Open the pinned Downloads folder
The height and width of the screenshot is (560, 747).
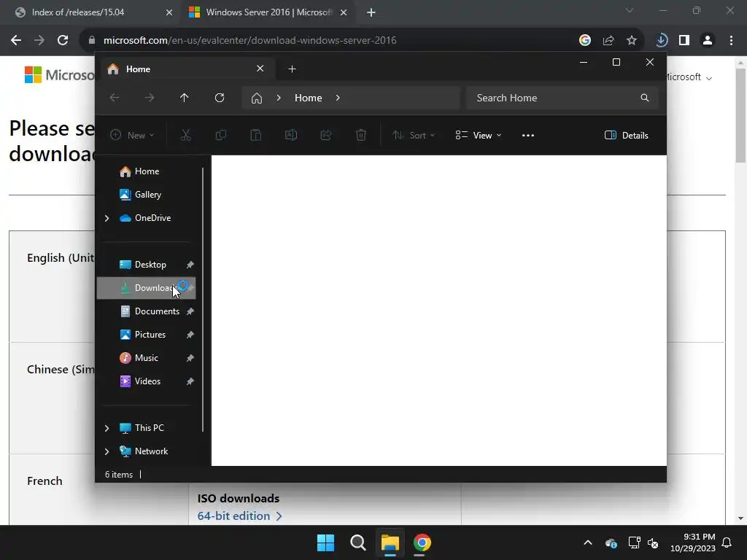(x=146, y=288)
